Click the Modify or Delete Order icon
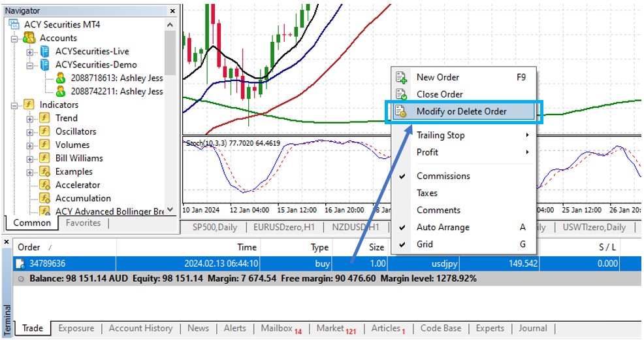This screenshot has height=340, width=644. click(x=402, y=112)
